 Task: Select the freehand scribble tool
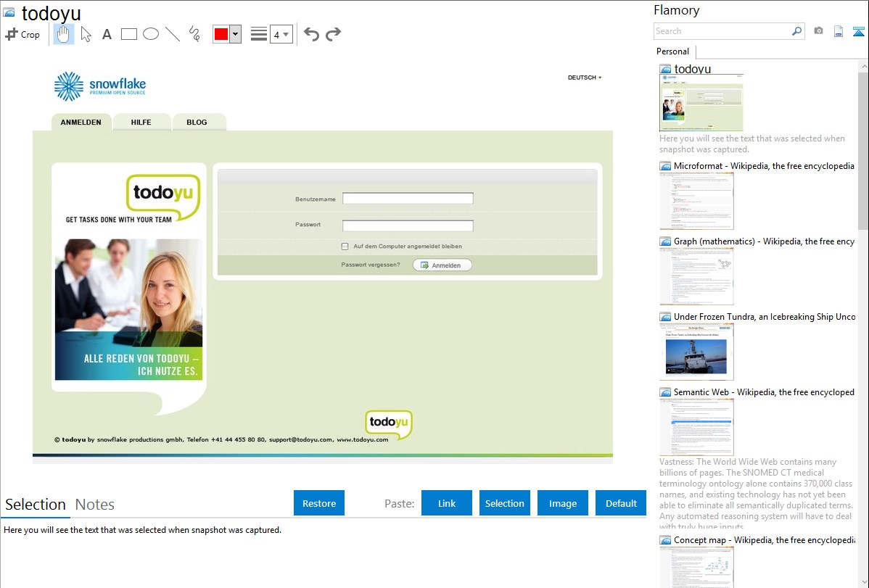pyautogui.click(x=194, y=34)
